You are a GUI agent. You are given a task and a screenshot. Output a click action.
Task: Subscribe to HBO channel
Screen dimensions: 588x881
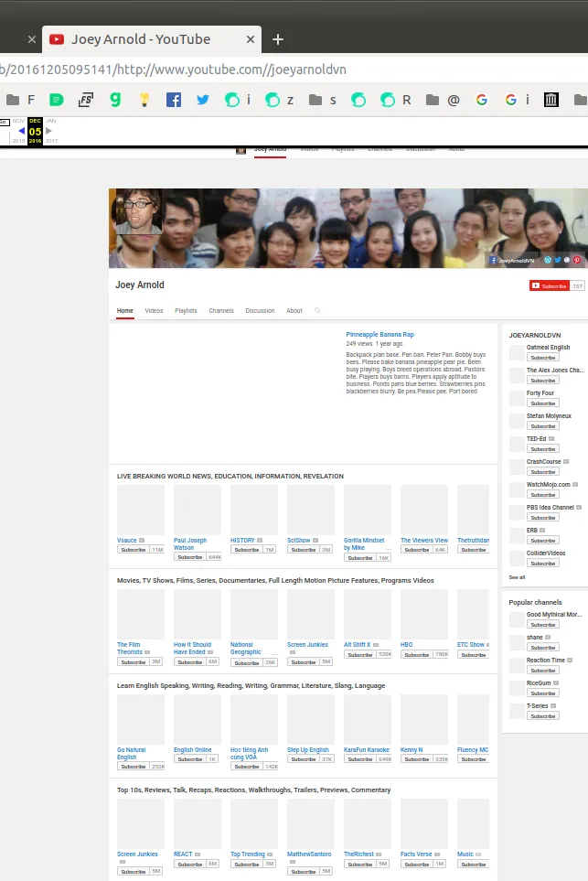[417, 654]
